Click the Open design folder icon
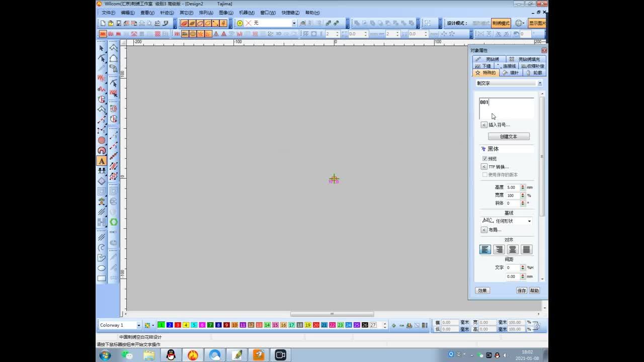 (x=111, y=23)
